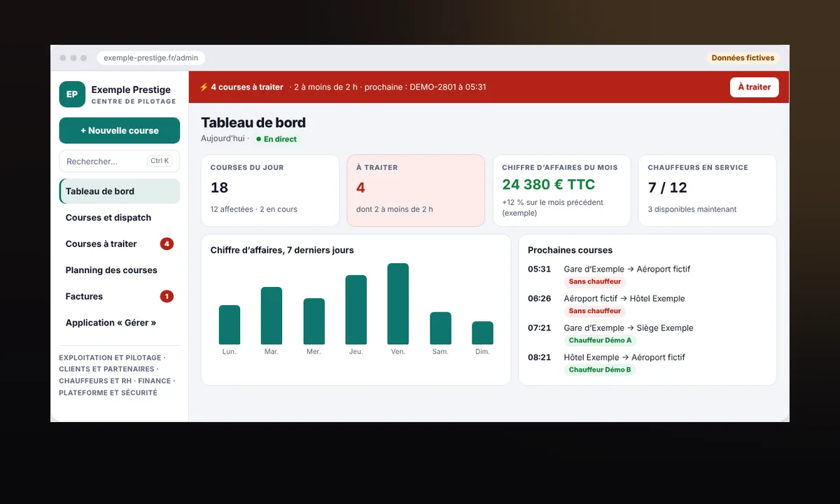Open Planning des courses
Viewport: 840px width, 504px height.
120,270
